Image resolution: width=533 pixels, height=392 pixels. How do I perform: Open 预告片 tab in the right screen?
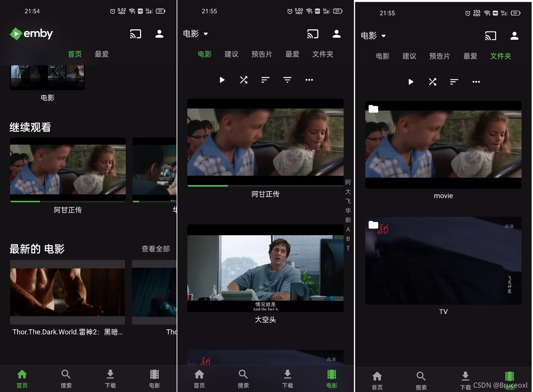coord(440,56)
